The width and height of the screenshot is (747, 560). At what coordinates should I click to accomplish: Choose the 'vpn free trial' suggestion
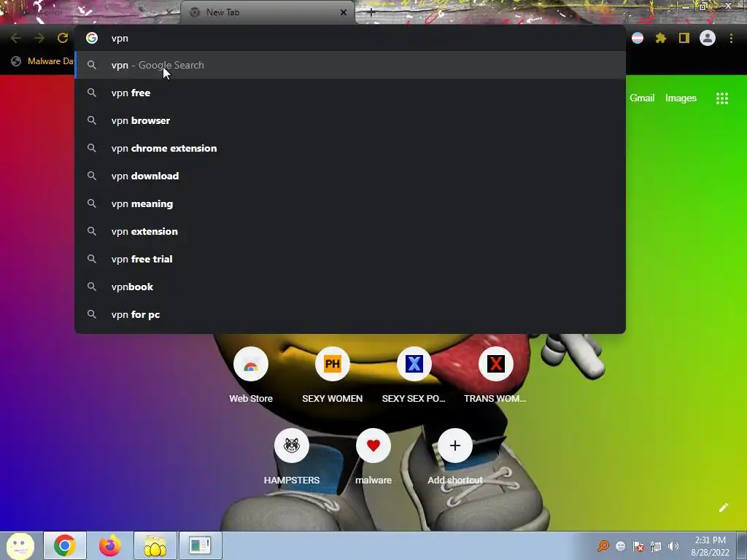(350, 259)
